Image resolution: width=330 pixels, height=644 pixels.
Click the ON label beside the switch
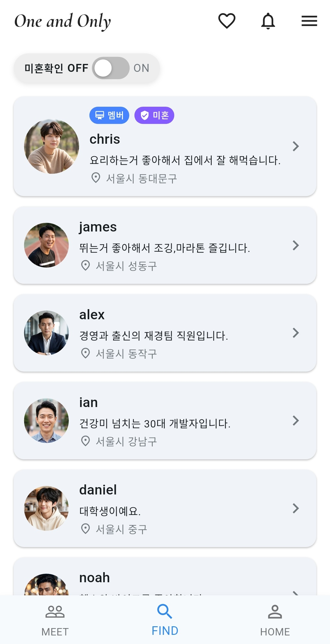click(141, 68)
